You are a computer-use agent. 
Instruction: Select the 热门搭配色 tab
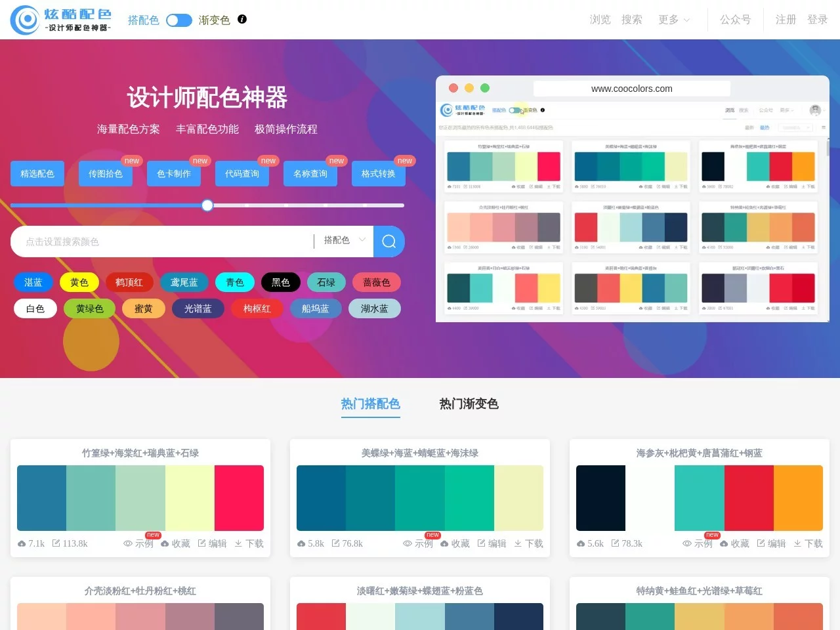[370, 404]
